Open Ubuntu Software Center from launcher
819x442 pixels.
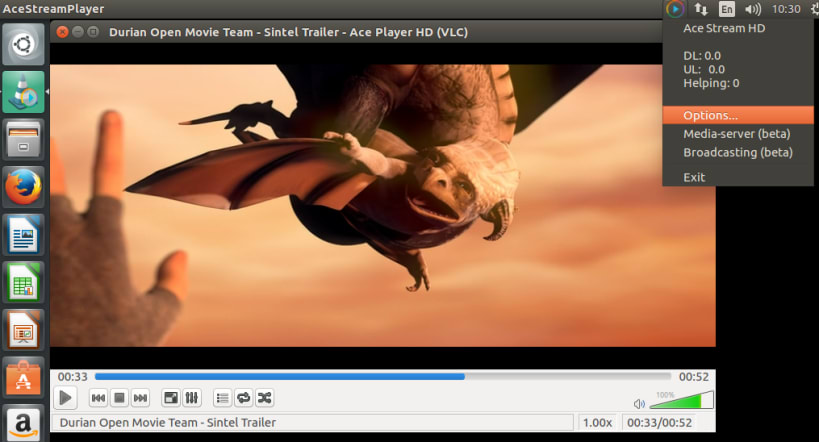tap(24, 378)
